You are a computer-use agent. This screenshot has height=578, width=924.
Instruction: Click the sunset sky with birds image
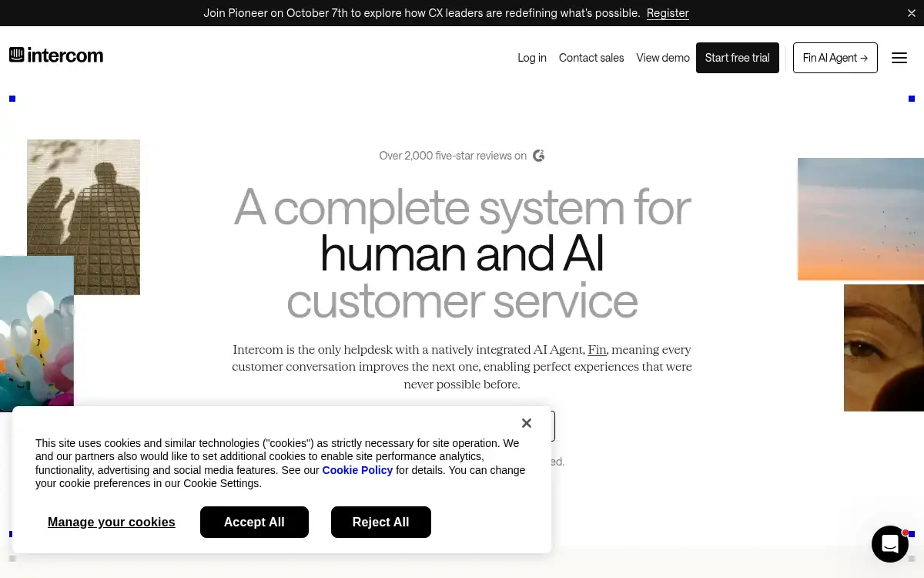point(861,219)
